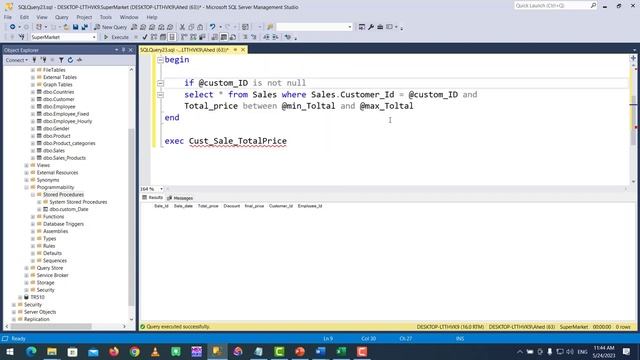Switch to the Results tab

(x=153, y=198)
